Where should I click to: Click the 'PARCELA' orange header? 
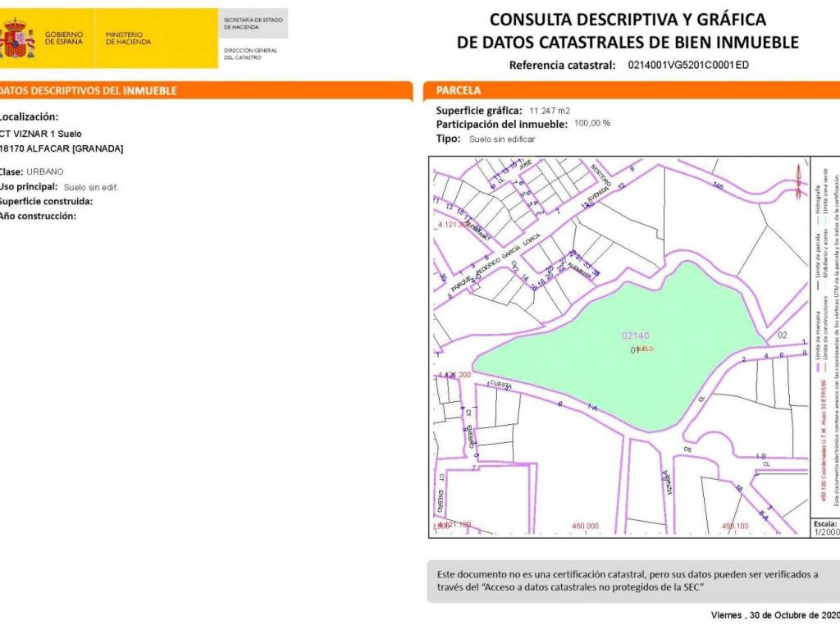point(632,90)
